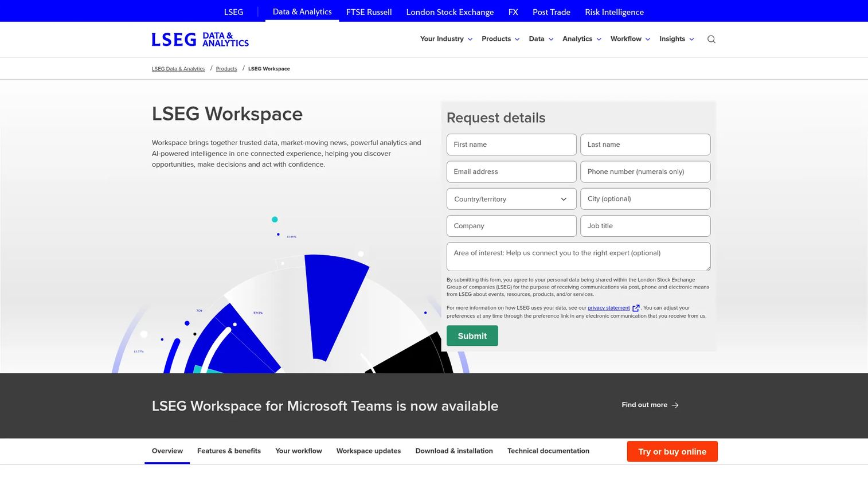Click the Microsoft Teams availability banner heading

point(325,406)
